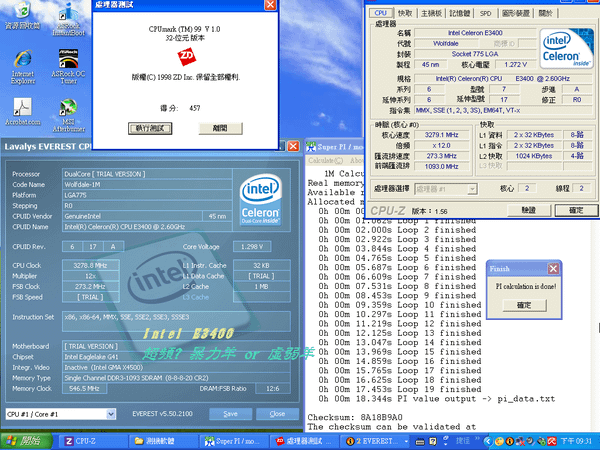
Task: Open ASRock Instant Boot desktop icon
Action: [x=68, y=19]
